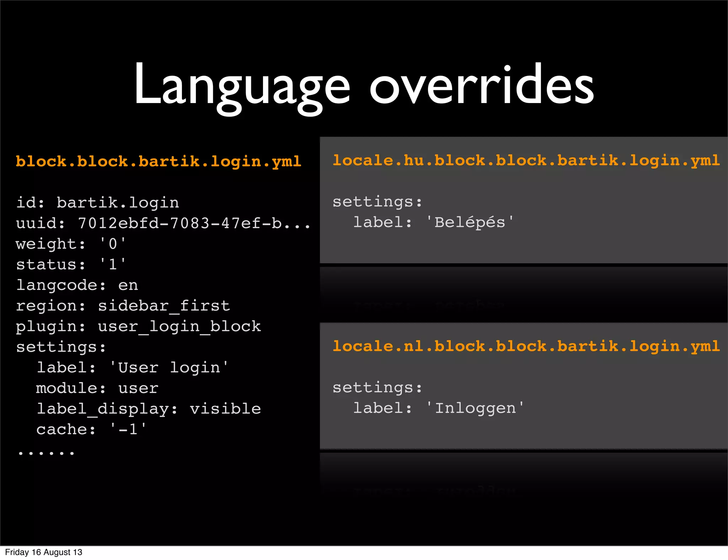
Task: Select the 'langcode: en' line
Action: tap(77, 285)
